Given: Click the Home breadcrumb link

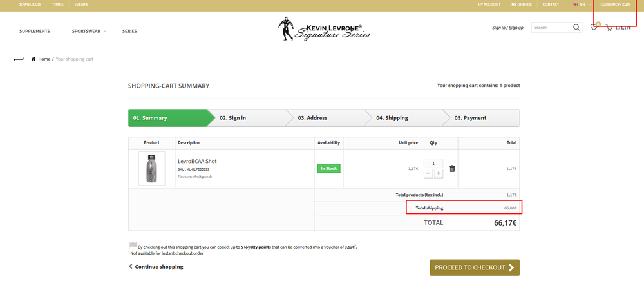Looking at the screenshot, I should coord(44,59).
